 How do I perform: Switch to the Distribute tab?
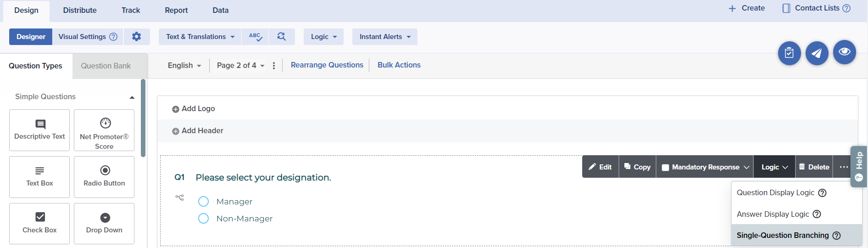pos(80,11)
